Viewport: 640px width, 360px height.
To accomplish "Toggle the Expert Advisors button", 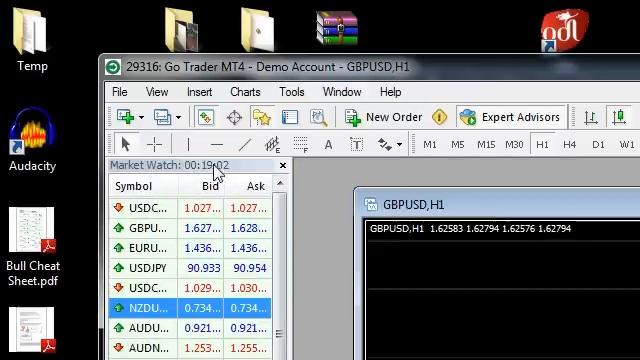I will coord(510,118).
